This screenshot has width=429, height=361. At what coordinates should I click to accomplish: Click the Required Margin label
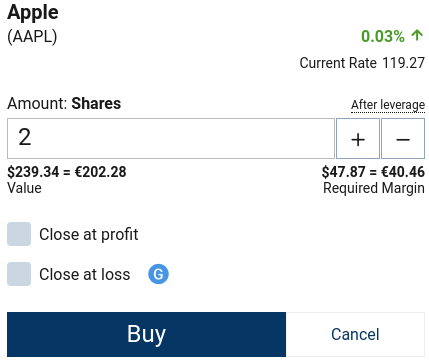coord(374,188)
